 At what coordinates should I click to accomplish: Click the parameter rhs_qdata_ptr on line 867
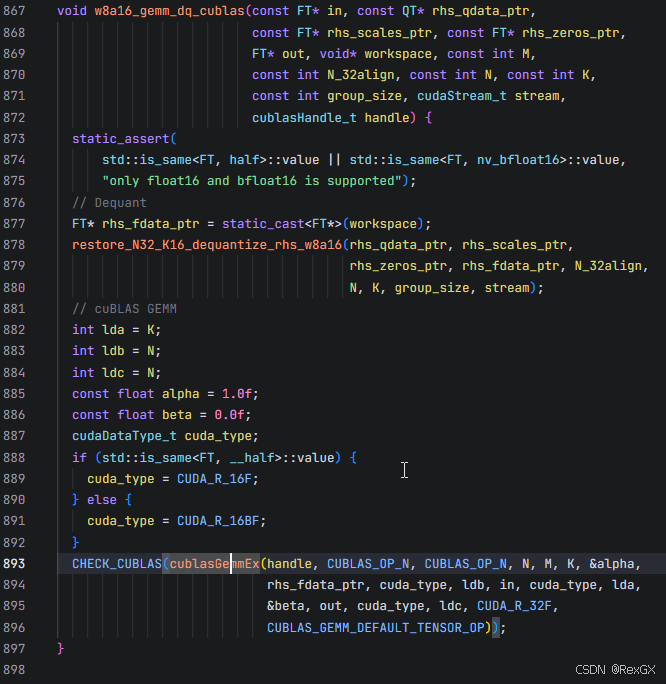(481, 11)
